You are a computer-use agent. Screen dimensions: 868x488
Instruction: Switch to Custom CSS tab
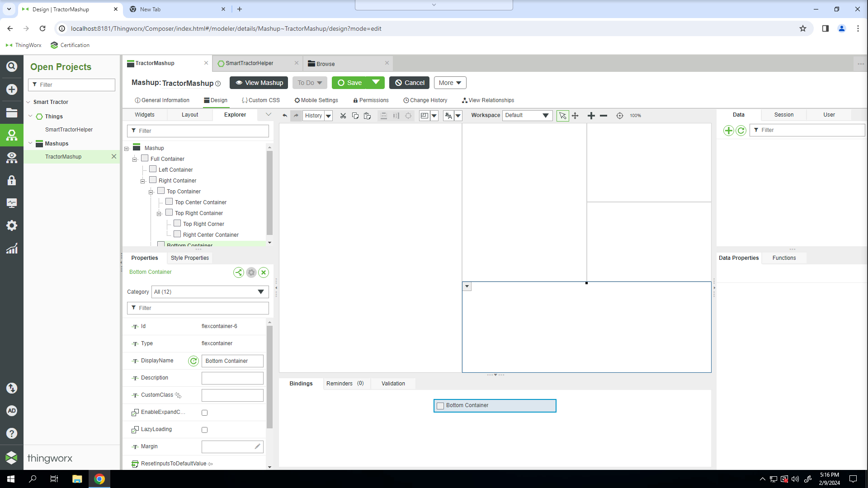pos(261,100)
